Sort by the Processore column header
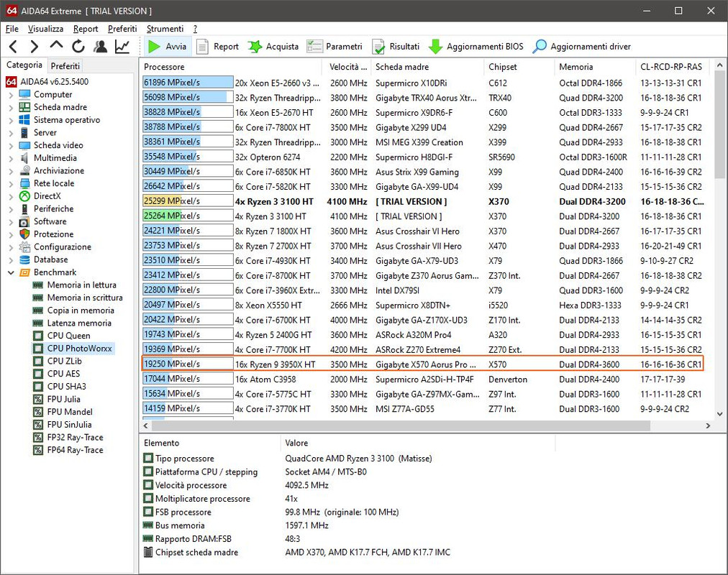728x575 pixels. [x=231, y=67]
